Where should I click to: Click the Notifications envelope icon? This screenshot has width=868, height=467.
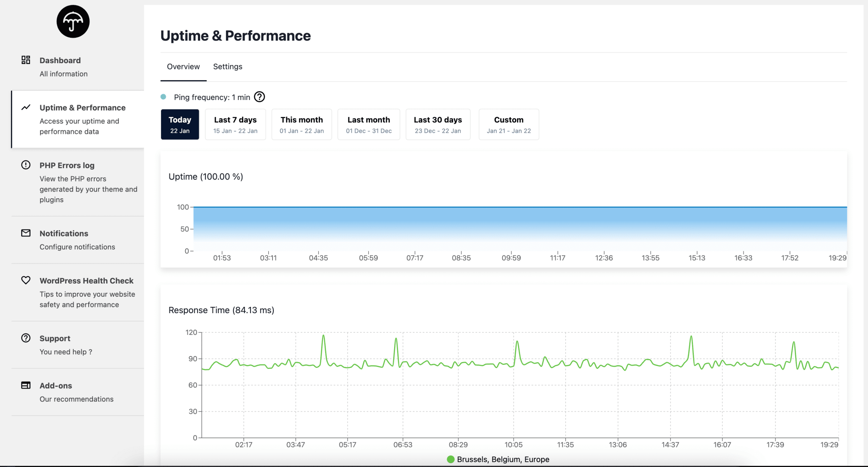26,233
